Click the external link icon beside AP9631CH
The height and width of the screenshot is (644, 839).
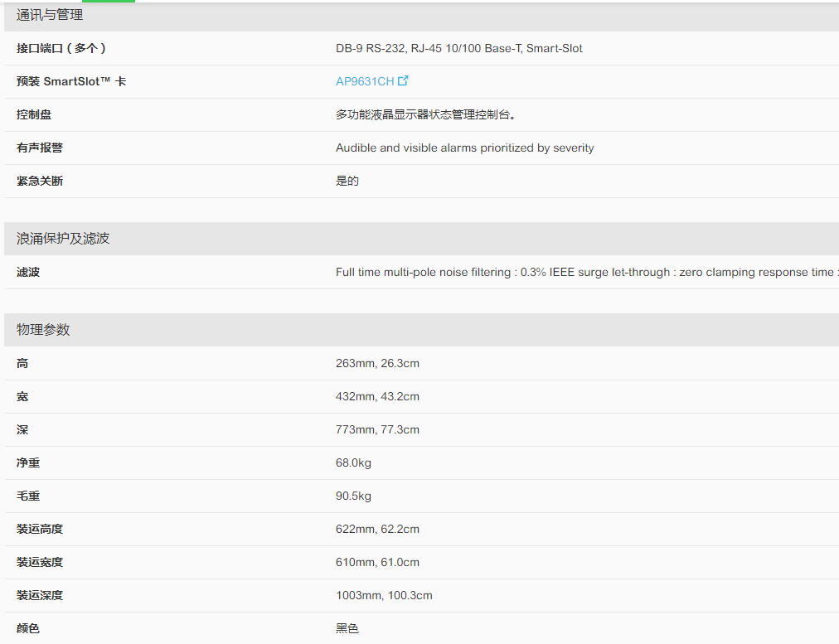[x=404, y=81]
